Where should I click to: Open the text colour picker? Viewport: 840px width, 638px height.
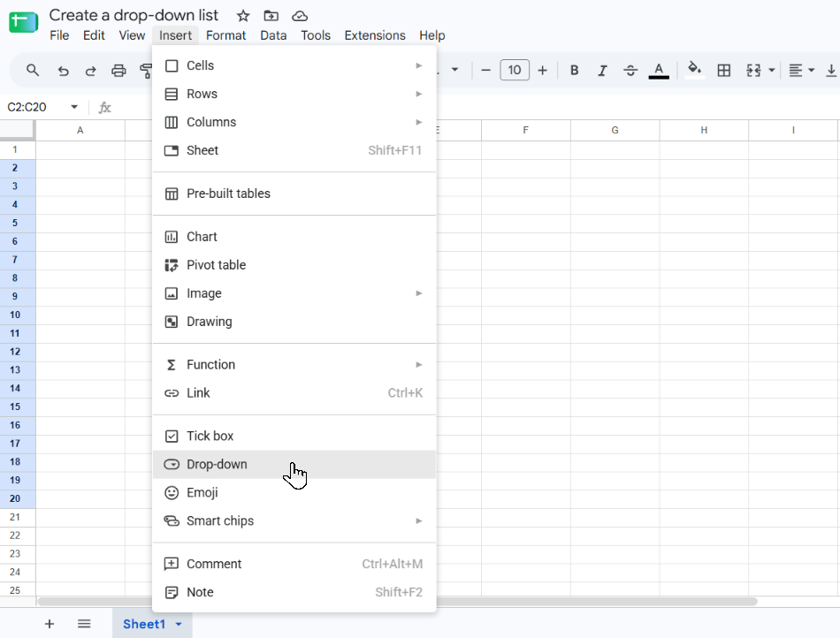(659, 70)
